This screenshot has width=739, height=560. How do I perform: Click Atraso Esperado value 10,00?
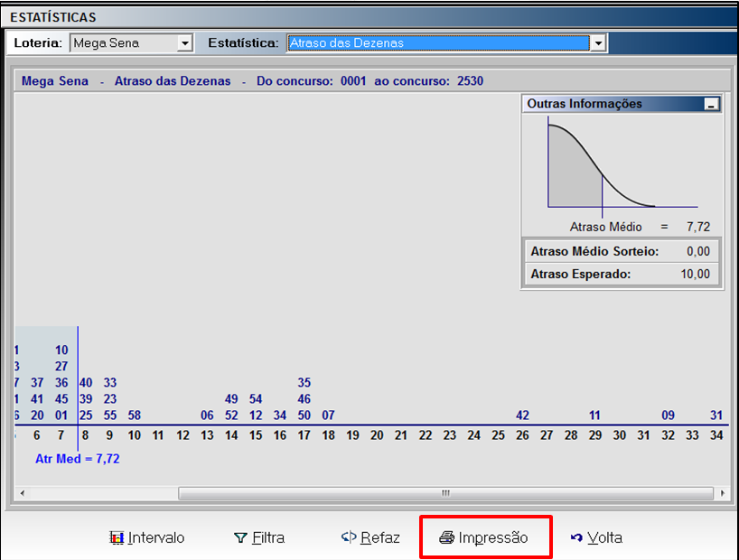(x=695, y=274)
